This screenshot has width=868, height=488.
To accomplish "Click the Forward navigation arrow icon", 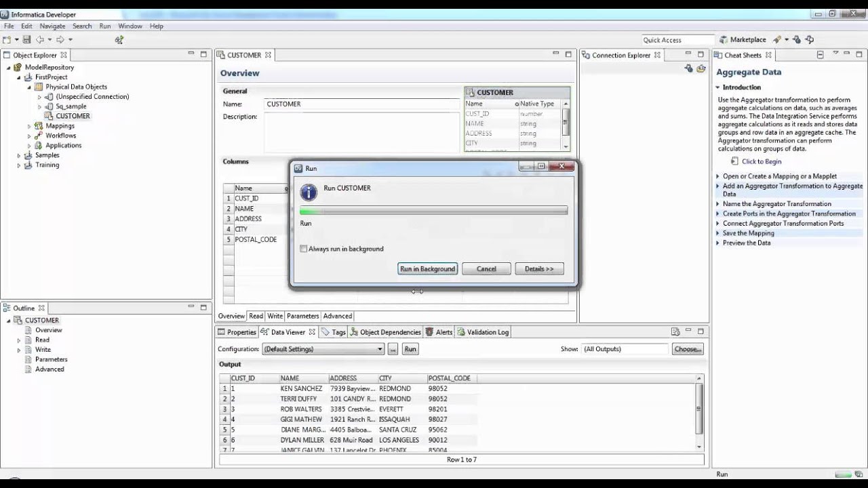I will click(x=60, y=40).
